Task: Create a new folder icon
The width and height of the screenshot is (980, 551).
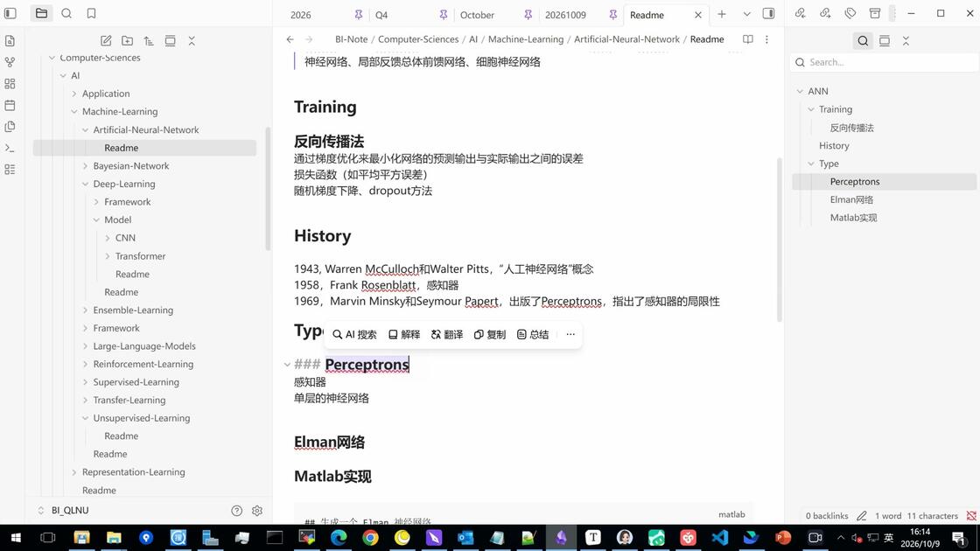Action: click(128, 40)
